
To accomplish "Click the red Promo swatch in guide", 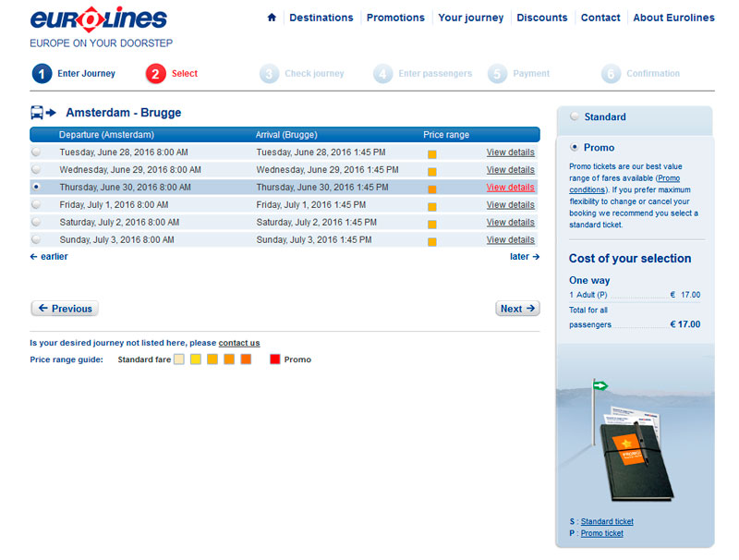I will click(x=274, y=359).
